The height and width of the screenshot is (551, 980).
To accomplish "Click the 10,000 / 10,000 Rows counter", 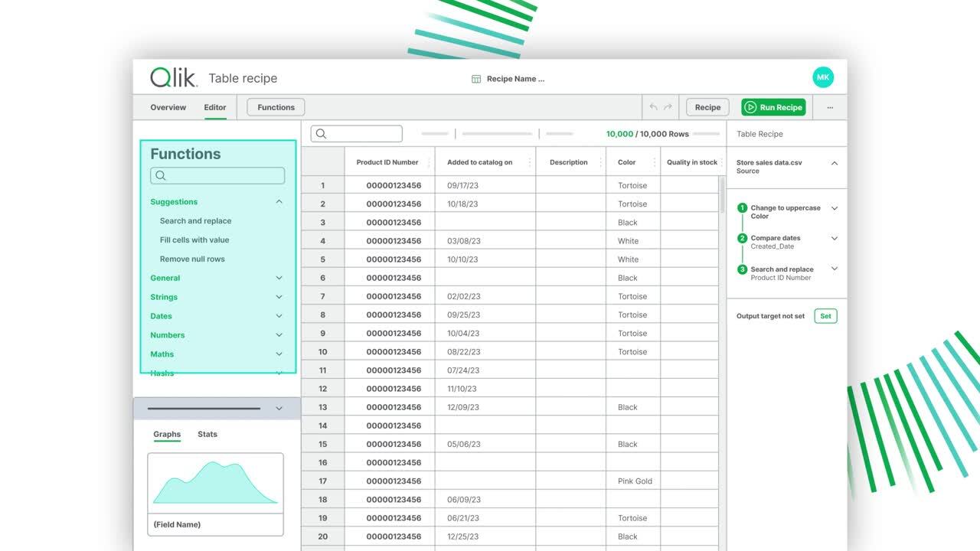I will coord(648,134).
